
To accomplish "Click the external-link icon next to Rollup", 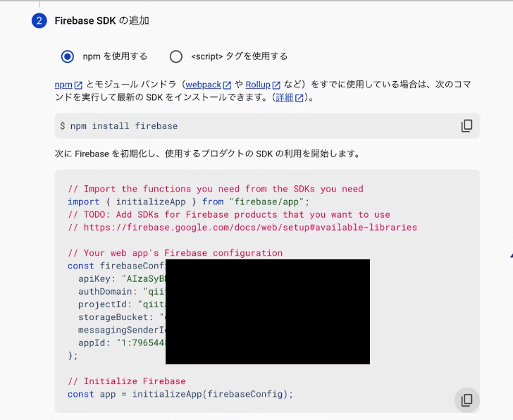I will click(x=276, y=85).
